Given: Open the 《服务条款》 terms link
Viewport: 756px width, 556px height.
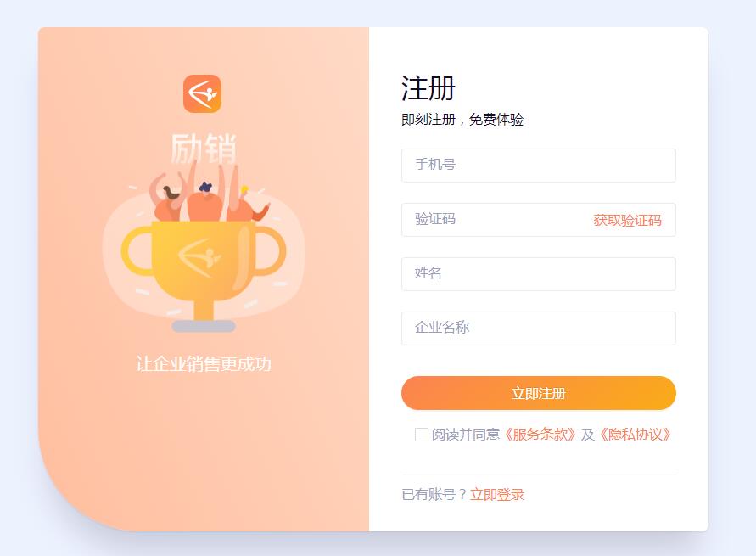Looking at the screenshot, I should [540, 435].
